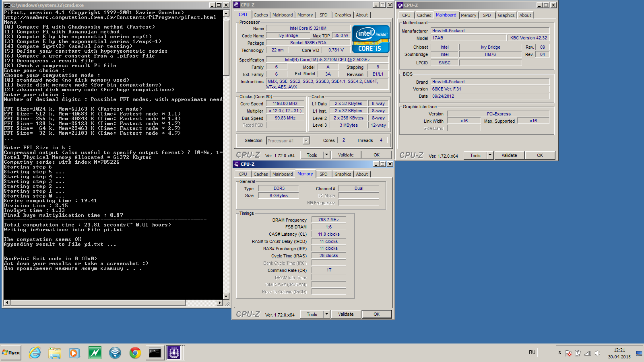Click cmd horizontal scrollbar right arrow
This screenshot has width=644, height=362.
tap(220, 302)
